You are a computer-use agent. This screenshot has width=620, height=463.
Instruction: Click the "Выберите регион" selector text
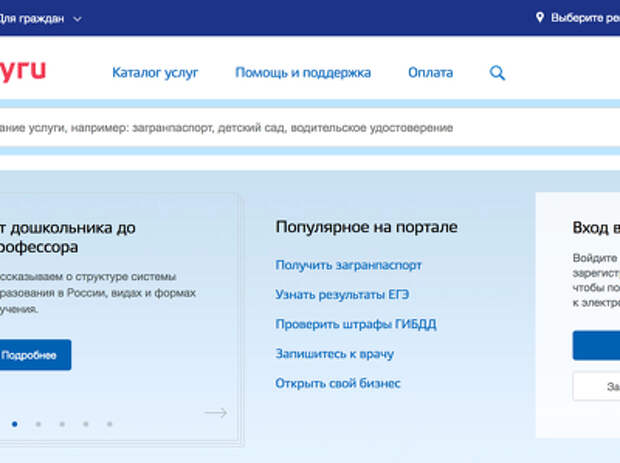point(584,18)
